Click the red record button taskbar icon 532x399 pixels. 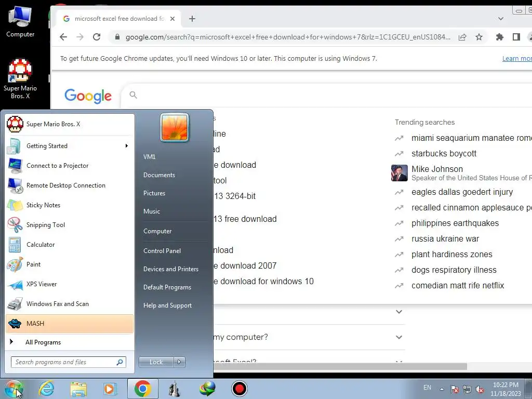239,389
